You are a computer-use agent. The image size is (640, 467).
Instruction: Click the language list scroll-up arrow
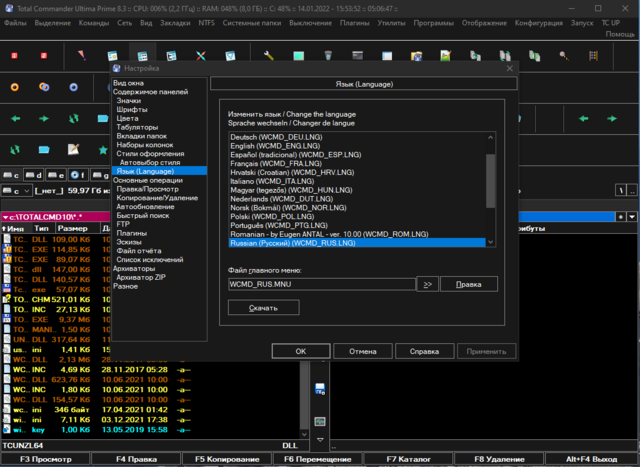tap(491, 138)
